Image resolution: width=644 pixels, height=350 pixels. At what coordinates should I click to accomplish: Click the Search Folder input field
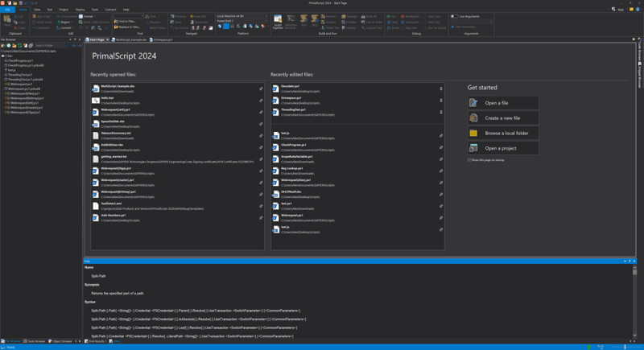[49, 46]
